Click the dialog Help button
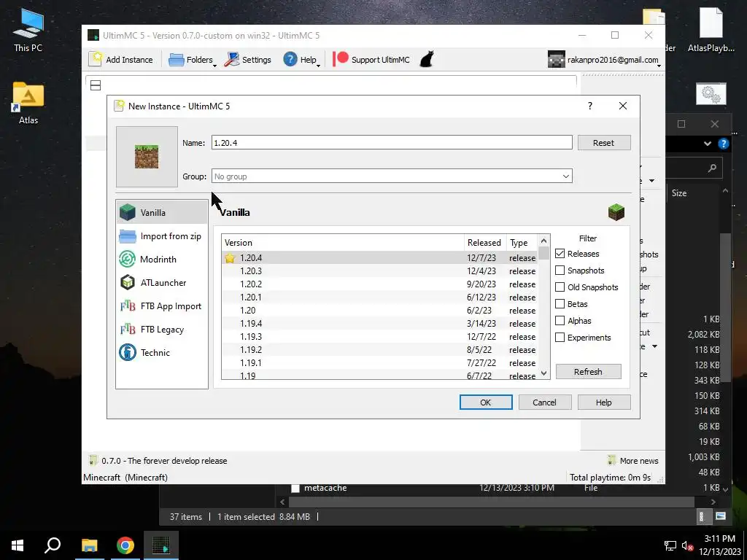 [603, 402]
